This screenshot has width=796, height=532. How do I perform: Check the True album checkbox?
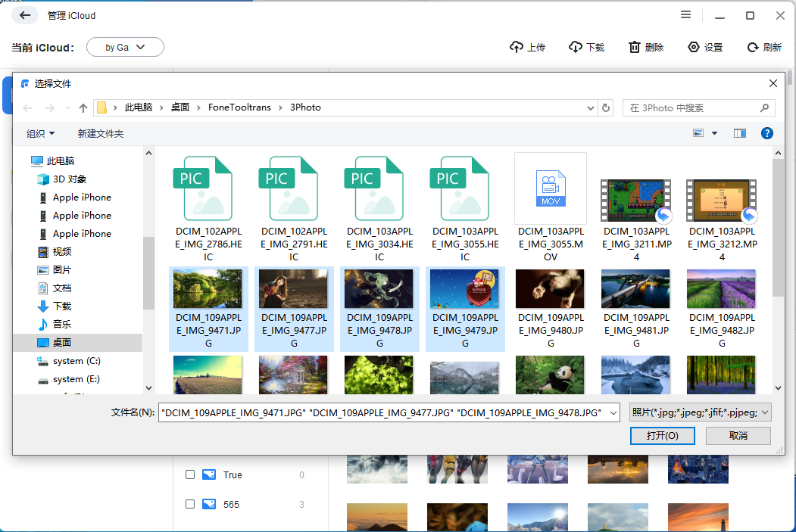tap(189, 474)
